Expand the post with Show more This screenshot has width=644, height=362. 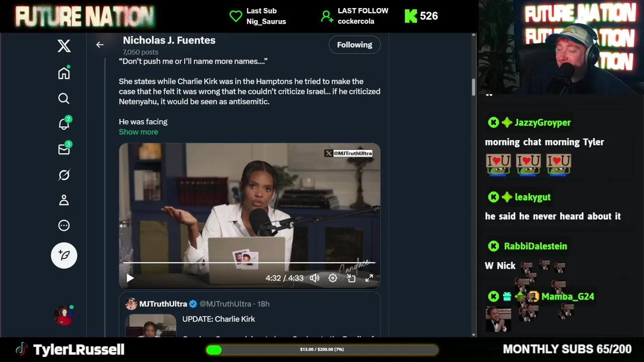[138, 132]
